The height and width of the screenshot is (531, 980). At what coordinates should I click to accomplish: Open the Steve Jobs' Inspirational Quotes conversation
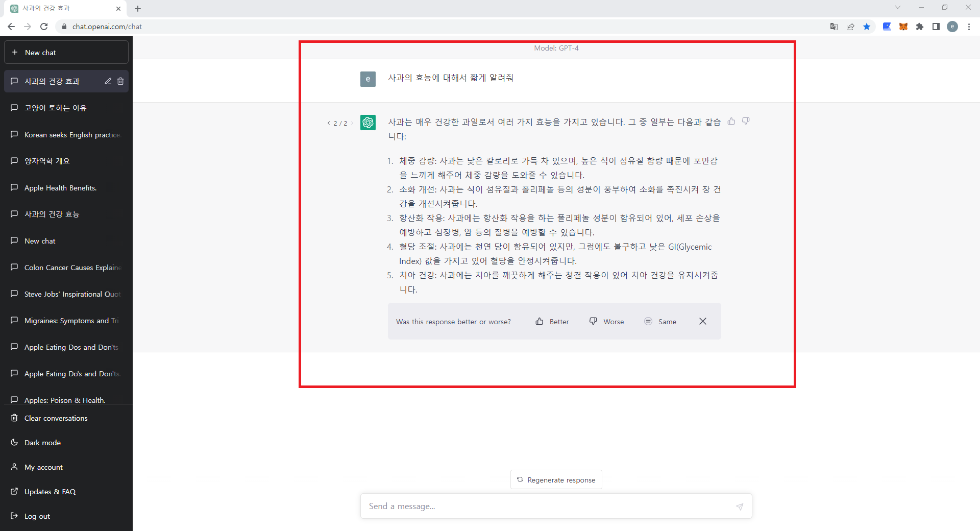pos(66,294)
